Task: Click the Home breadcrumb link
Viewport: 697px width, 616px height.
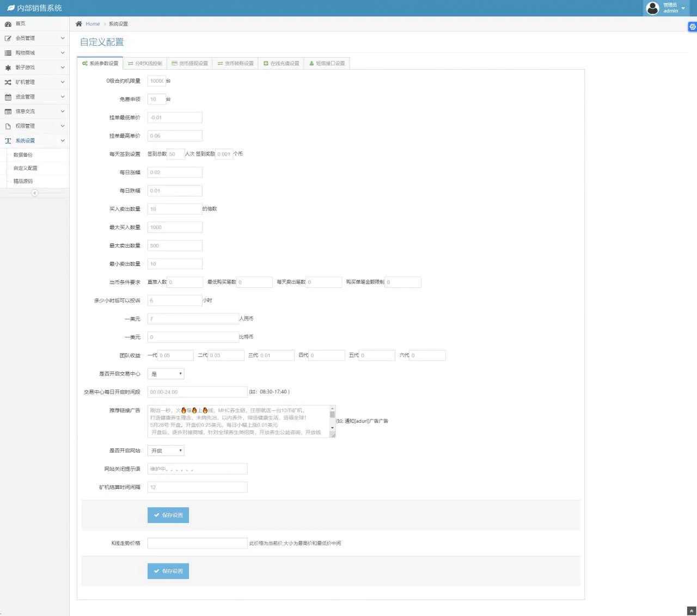Action: click(x=93, y=24)
